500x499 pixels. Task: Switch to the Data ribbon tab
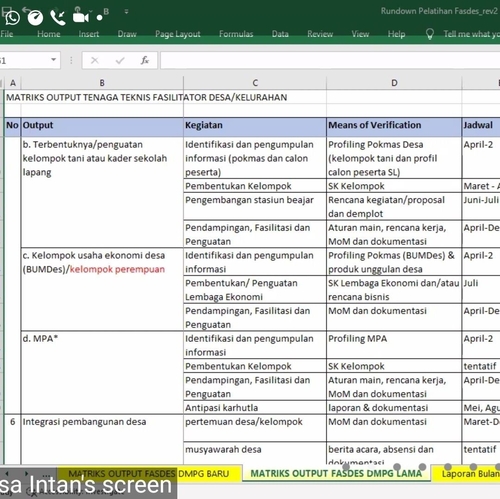[x=280, y=34]
